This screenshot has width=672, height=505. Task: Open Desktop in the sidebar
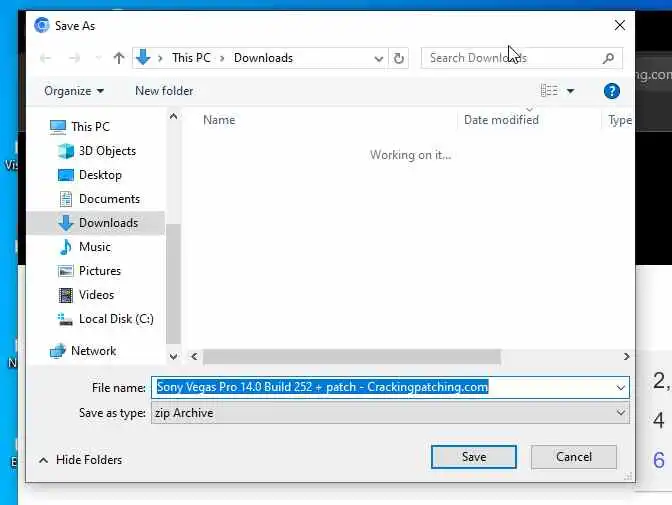pyautogui.click(x=100, y=175)
